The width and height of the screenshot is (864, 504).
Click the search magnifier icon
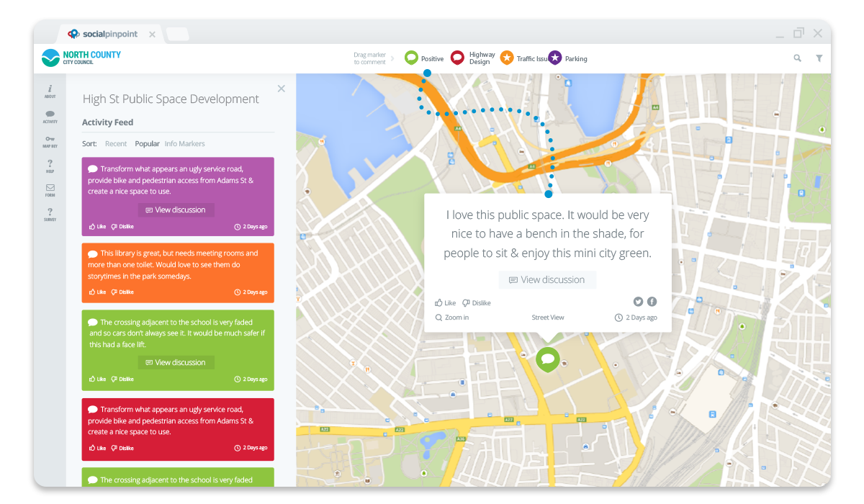[x=797, y=58]
